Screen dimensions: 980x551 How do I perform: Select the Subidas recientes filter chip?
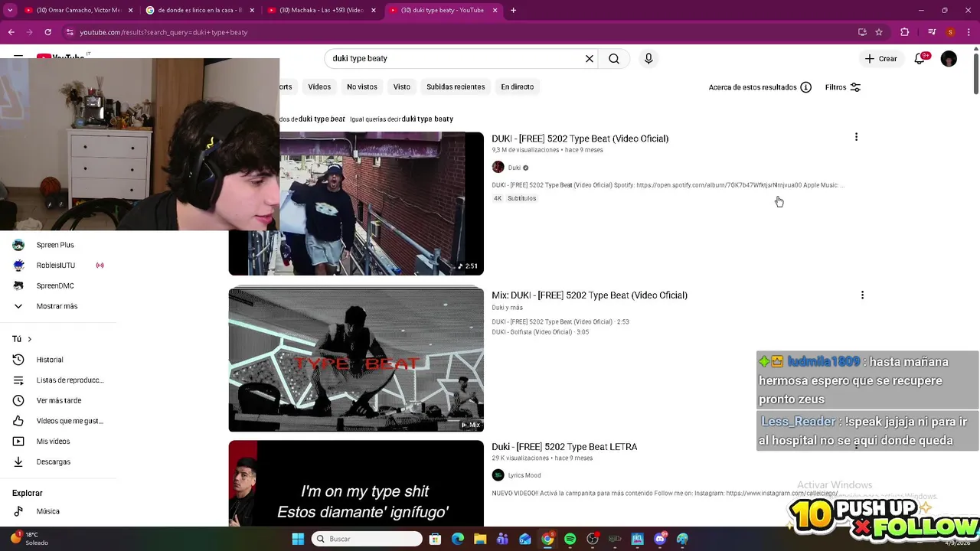[456, 87]
